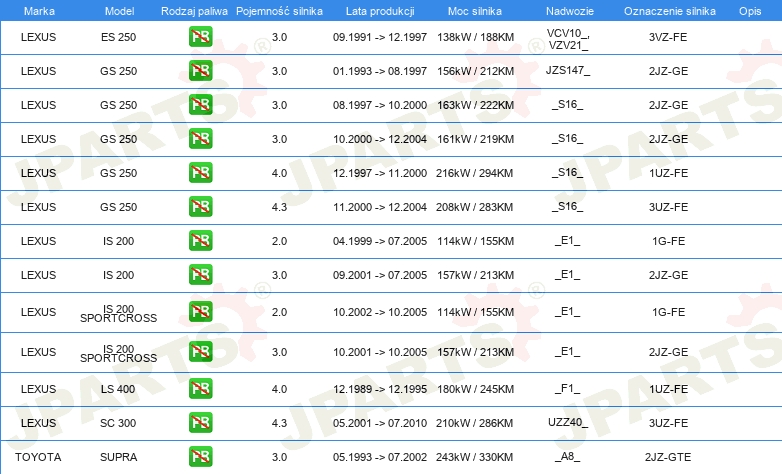Click production years 11.2000 -> 12.2004
This screenshot has height=474, width=782.
coord(380,207)
